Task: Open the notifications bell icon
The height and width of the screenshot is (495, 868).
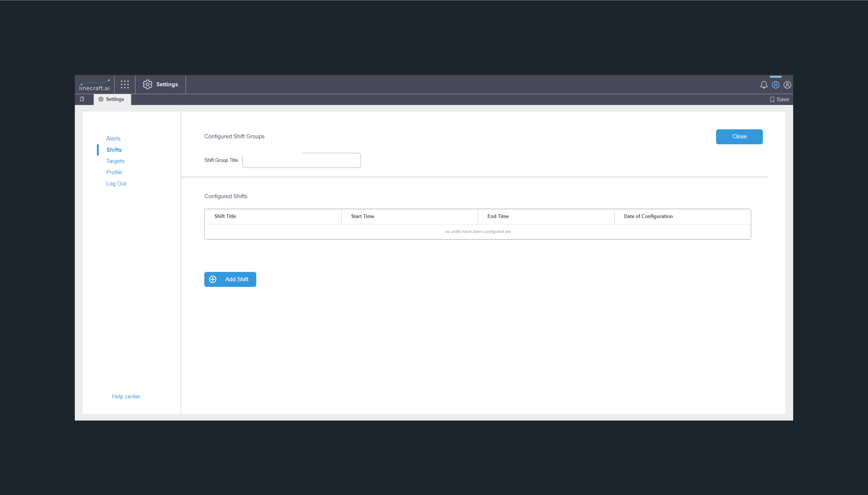Action: click(764, 85)
